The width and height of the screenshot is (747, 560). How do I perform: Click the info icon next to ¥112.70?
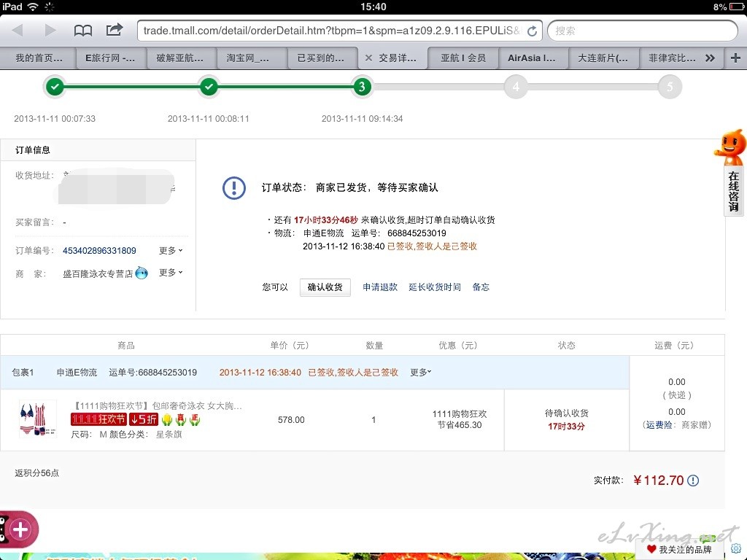click(x=693, y=481)
